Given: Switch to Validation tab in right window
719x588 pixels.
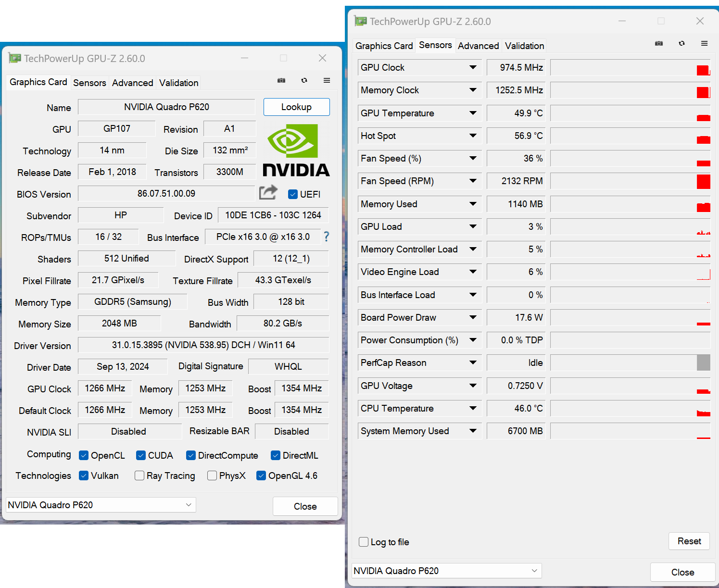Looking at the screenshot, I should pyautogui.click(x=525, y=46).
